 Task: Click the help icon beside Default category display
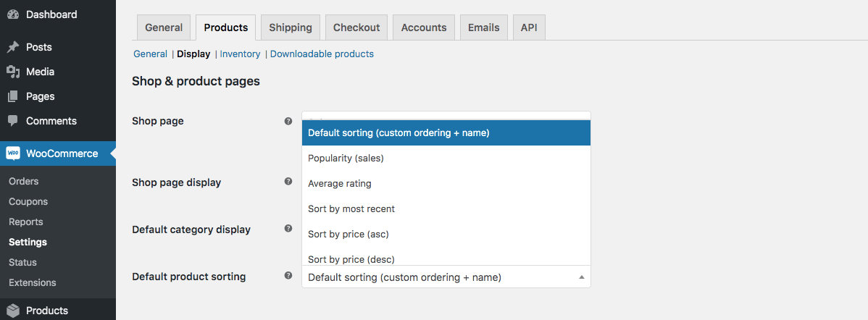point(288,228)
